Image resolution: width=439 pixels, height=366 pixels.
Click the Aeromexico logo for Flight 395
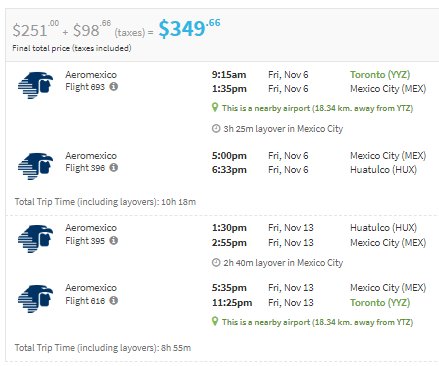coord(35,239)
